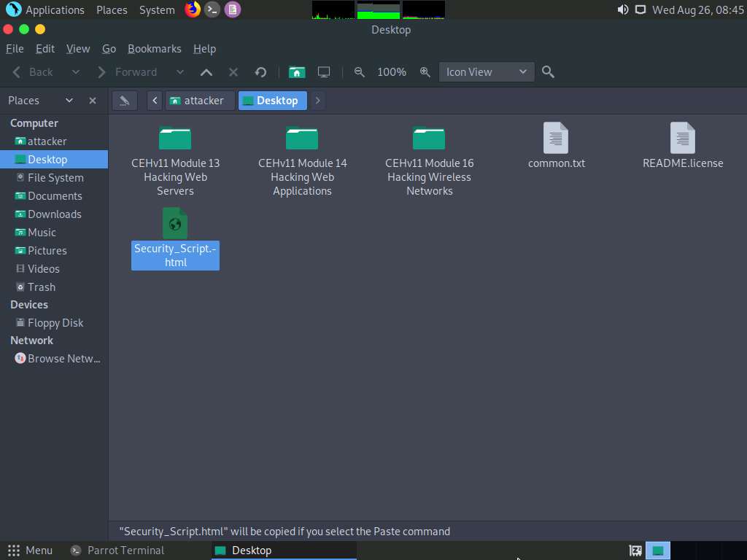Open the desktop view icon beside Home
Screen dimensions: 747x560
[324, 71]
